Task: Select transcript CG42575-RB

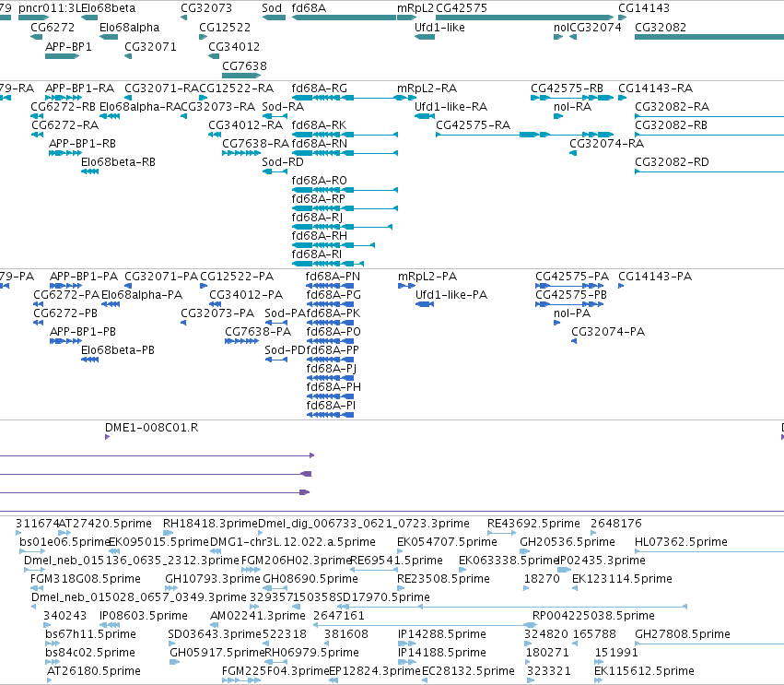Action: [x=567, y=89]
